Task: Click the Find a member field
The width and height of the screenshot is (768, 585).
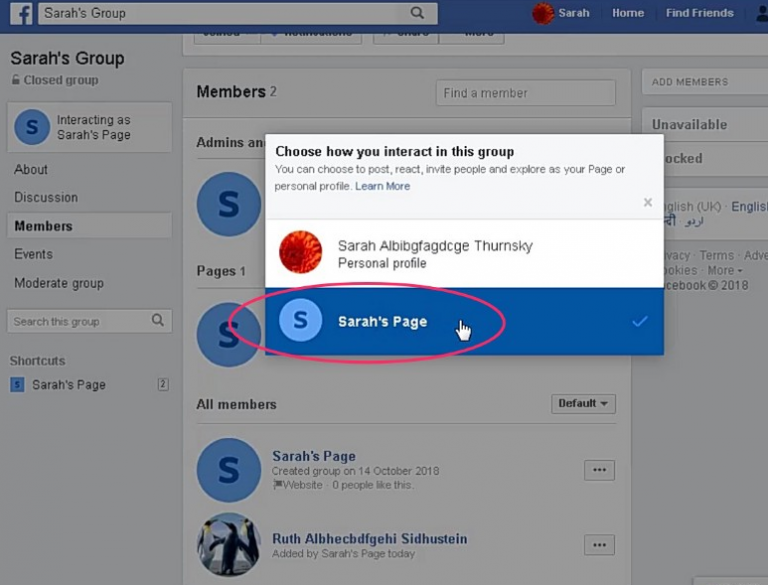Action: (x=526, y=93)
